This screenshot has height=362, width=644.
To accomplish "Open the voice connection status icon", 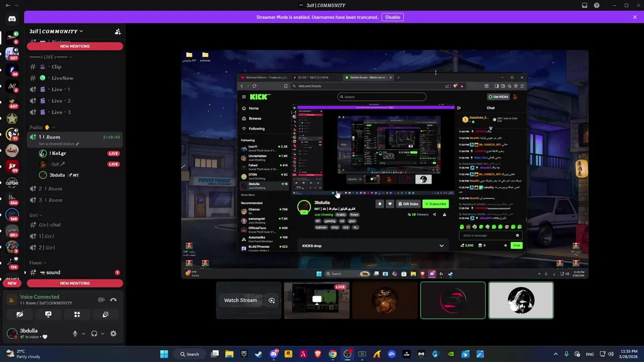I will point(12,300).
